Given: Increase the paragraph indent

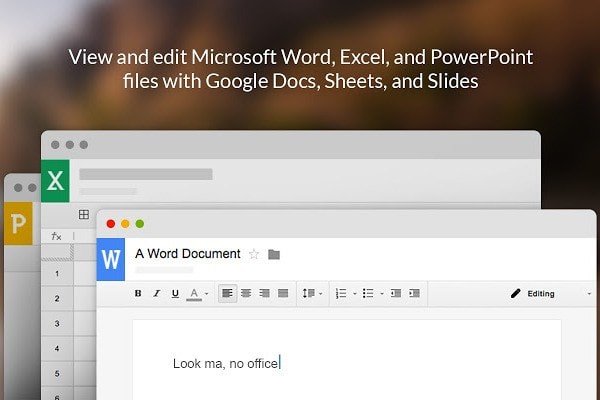Looking at the screenshot, I should (x=415, y=293).
